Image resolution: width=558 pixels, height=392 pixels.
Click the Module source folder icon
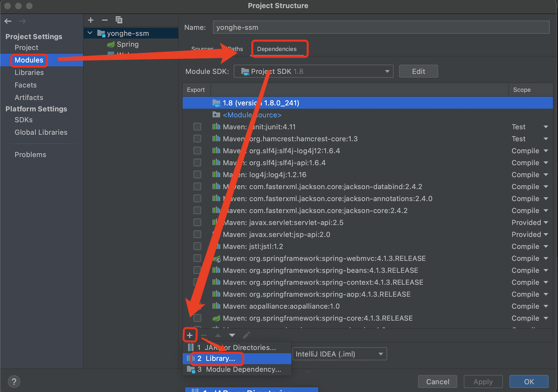[216, 115]
